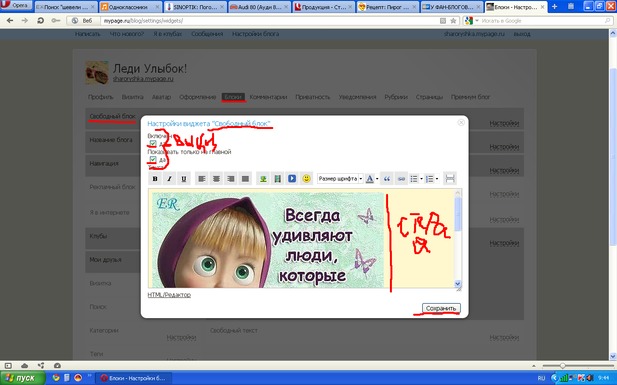Insert hyperlink using the chain icon
The image size is (617, 385).
tap(401, 179)
